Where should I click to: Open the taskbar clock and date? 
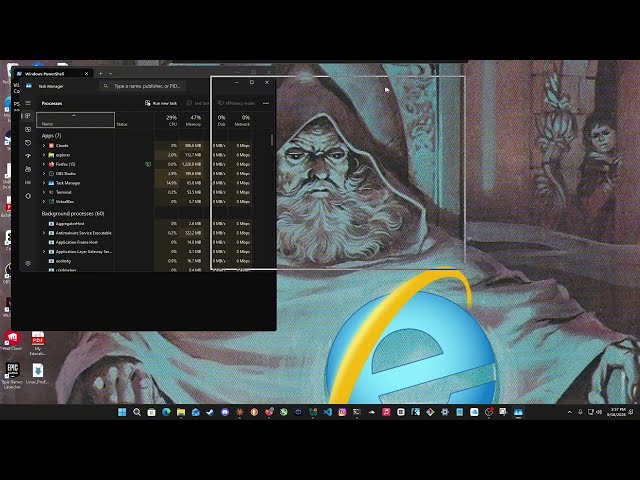(x=617, y=412)
